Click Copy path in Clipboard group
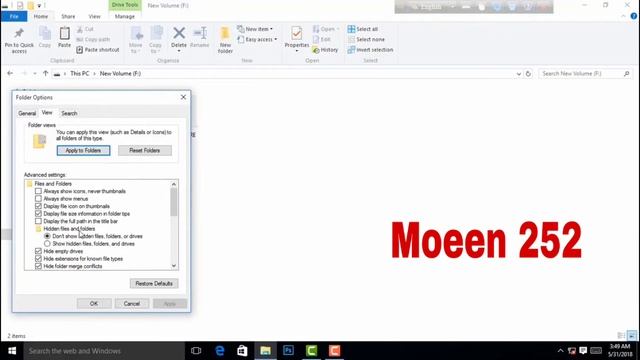 [x=93, y=40]
